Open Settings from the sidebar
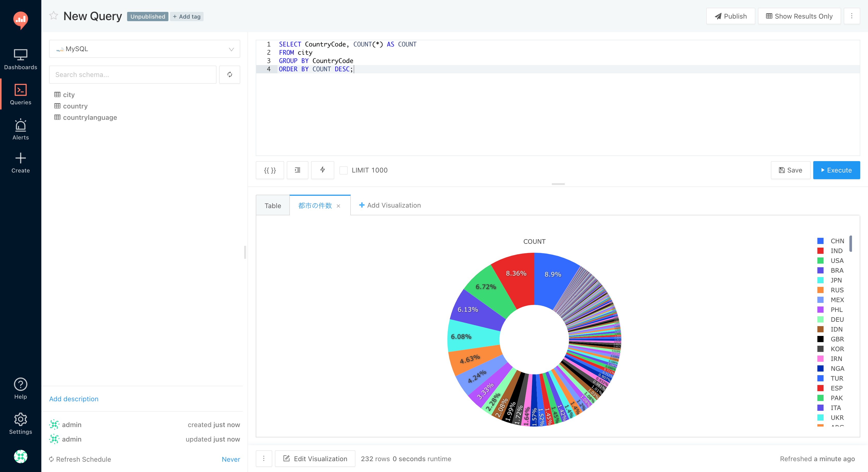Screen dimensions: 868x472 coord(21,424)
